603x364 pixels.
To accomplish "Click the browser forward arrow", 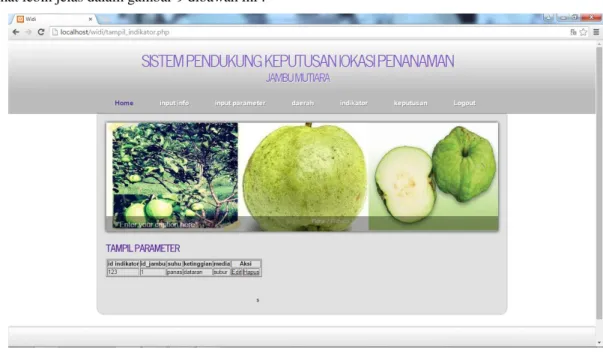I will tap(28, 32).
